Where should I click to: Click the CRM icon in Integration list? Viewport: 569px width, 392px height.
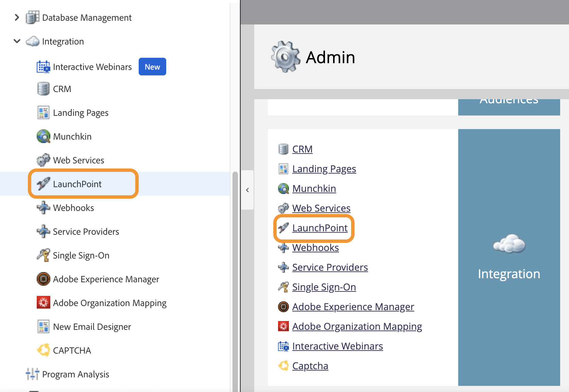tap(283, 149)
